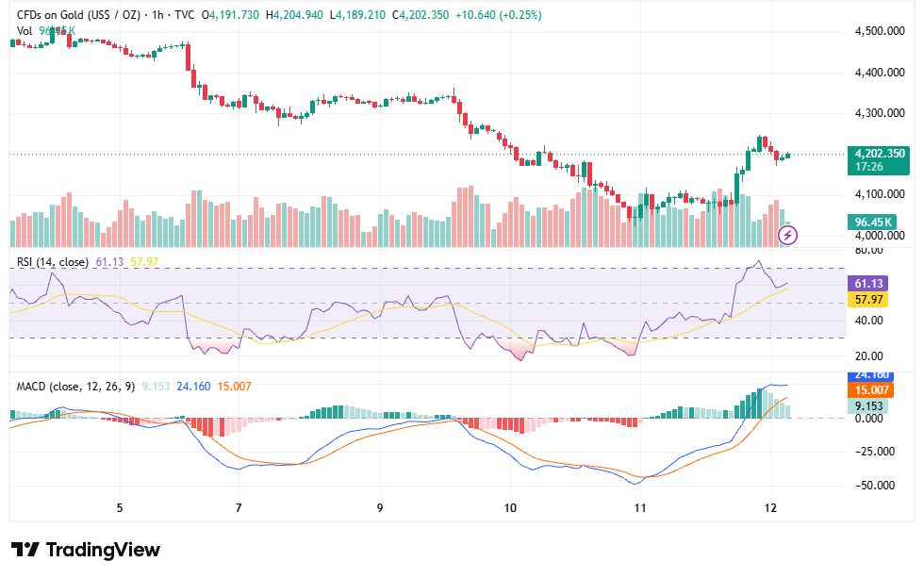Click date label 12 on time axis
This screenshot has width=924, height=578.
770,508
